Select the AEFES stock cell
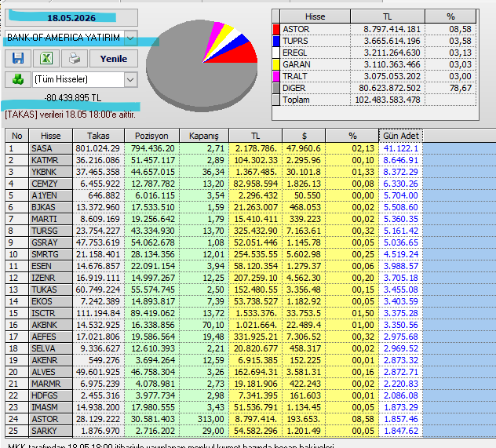 coord(50,337)
